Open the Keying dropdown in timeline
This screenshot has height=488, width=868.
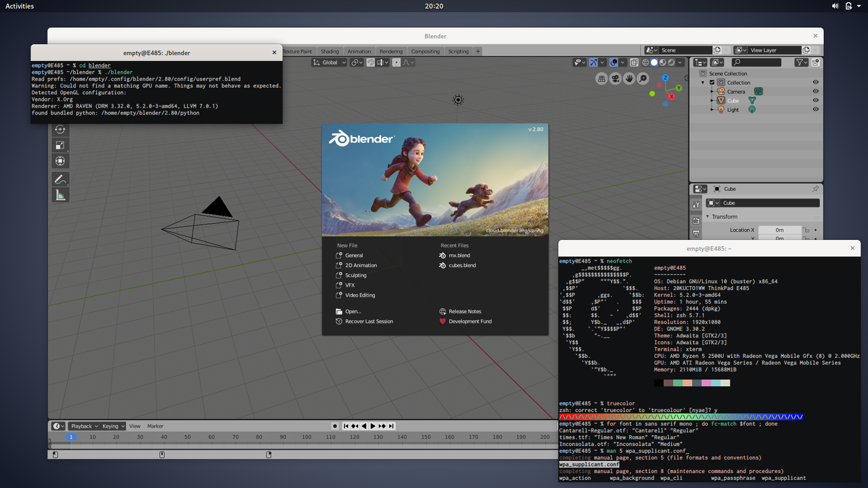(x=113, y=426)
